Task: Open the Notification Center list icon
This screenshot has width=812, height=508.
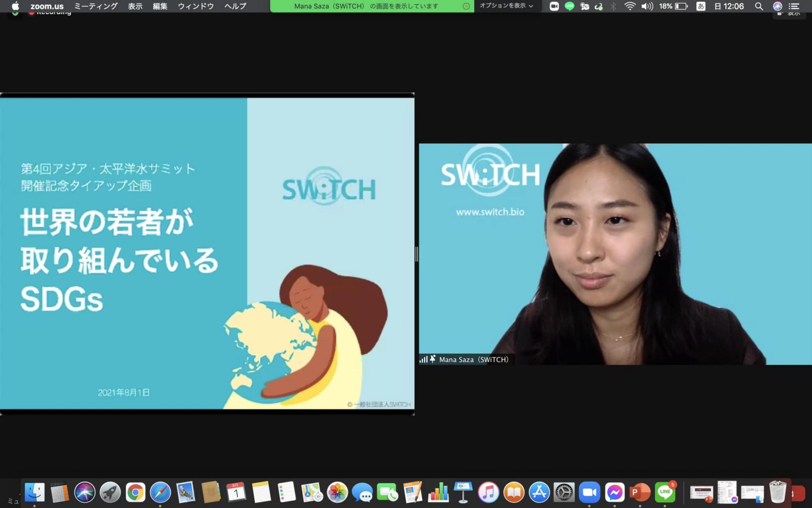Action: click(794, 6)
